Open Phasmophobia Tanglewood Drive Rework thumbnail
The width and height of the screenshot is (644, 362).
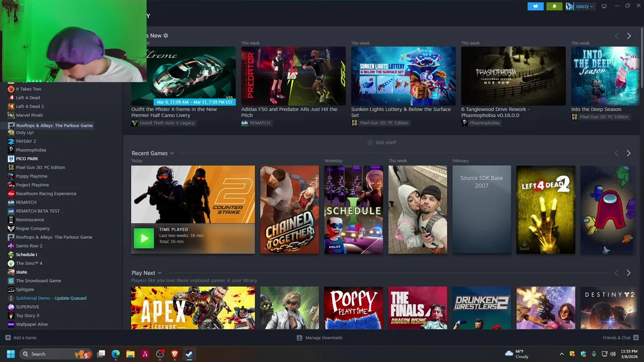pos(513,76)
